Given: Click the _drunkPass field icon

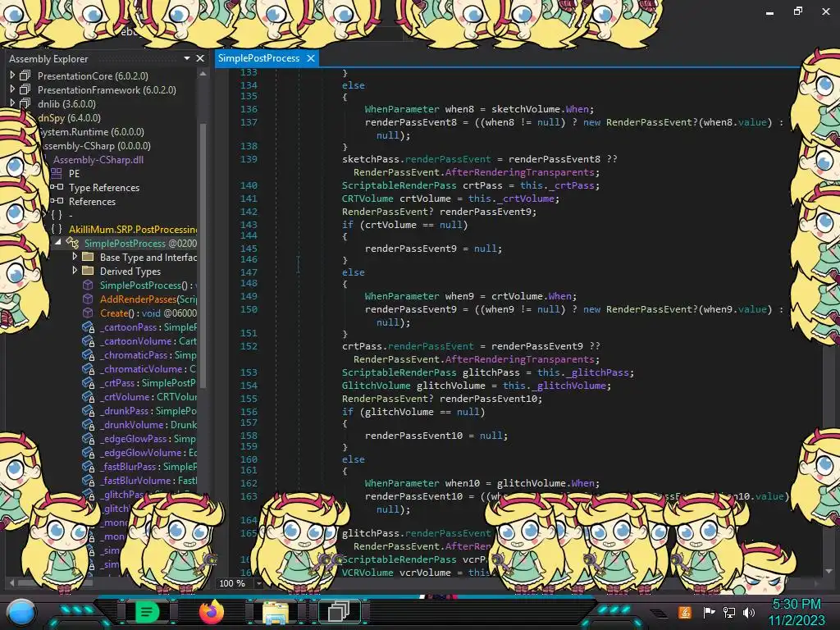Looking at the screenshot, I should (x=88, y=410).
